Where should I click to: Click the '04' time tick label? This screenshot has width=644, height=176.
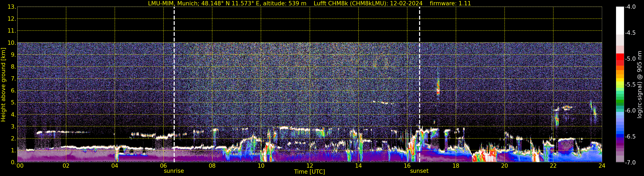115,166
